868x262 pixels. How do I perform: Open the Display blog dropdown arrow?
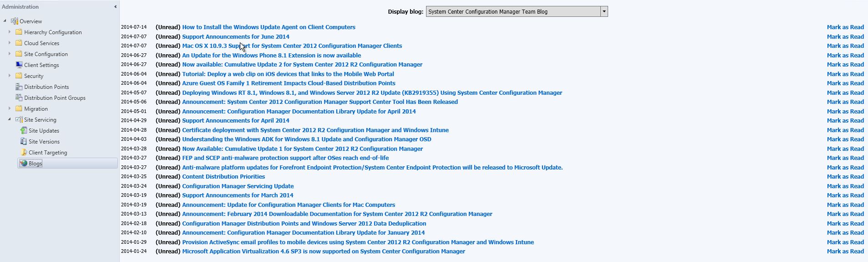click(x=604, y=11)
